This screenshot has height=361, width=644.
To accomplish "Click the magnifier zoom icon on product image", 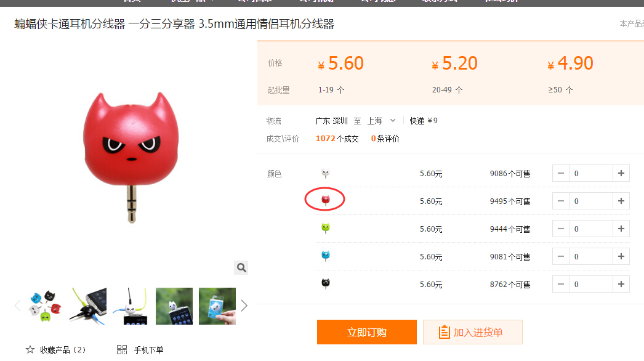I will click(241, 267).
